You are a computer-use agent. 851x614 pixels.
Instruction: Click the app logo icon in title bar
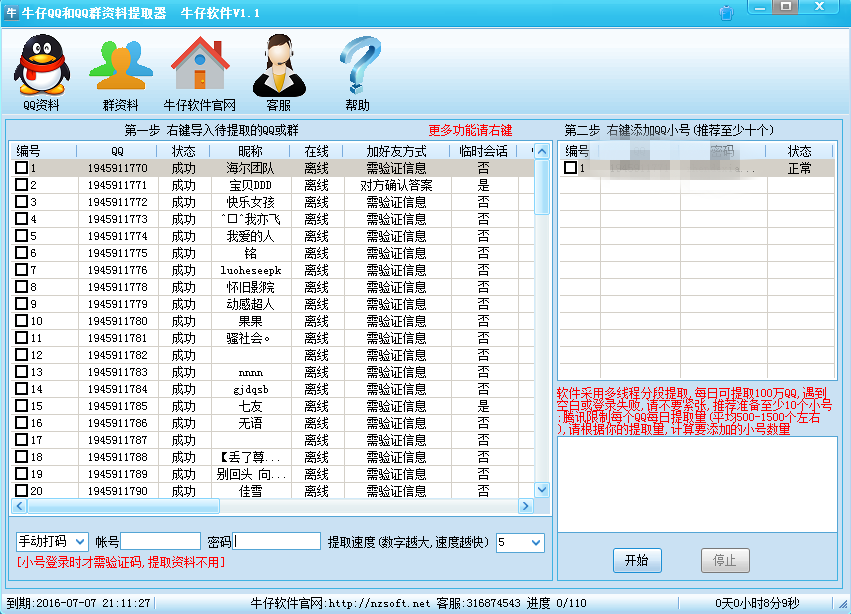tap(11, 12)
